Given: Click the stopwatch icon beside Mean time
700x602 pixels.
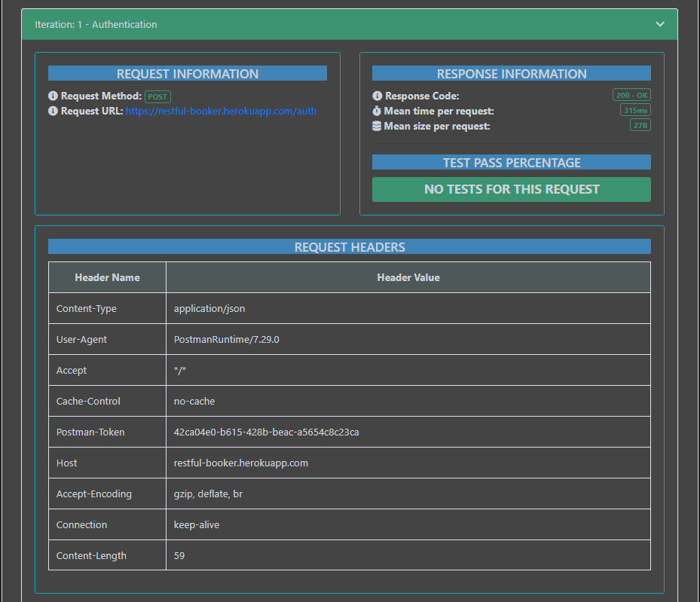Looking at the screenshot, I should [378, 110].
